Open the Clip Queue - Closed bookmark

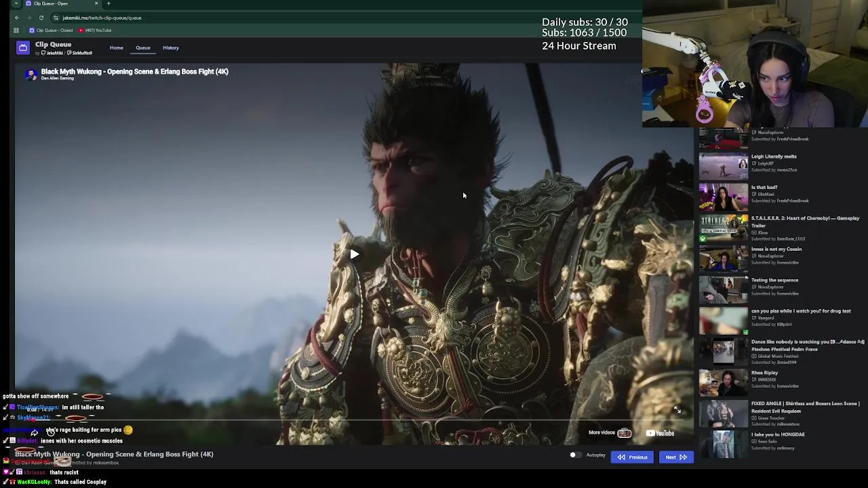point(51,30)
